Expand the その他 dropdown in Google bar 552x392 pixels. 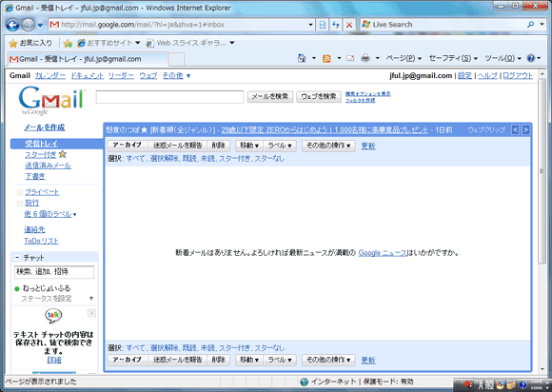[x=176, y=76]
